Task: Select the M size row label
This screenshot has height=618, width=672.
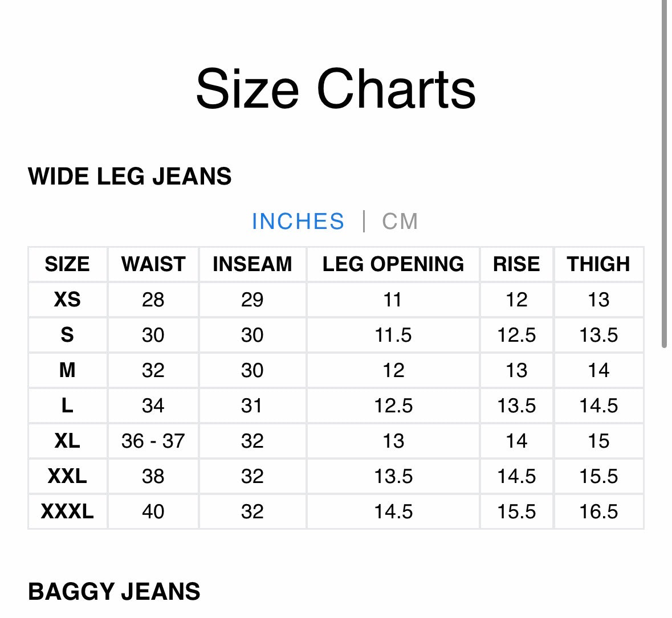Action: click(67, 370)
